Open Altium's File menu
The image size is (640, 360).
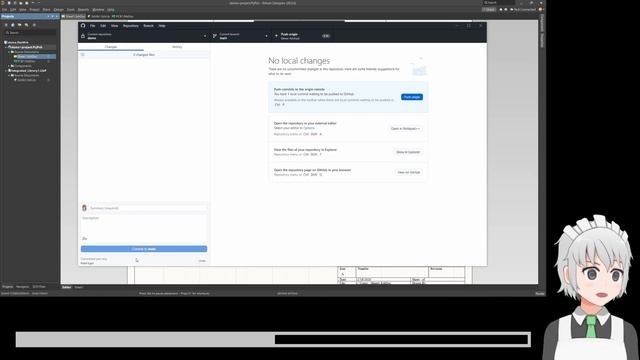click(4, 9)
